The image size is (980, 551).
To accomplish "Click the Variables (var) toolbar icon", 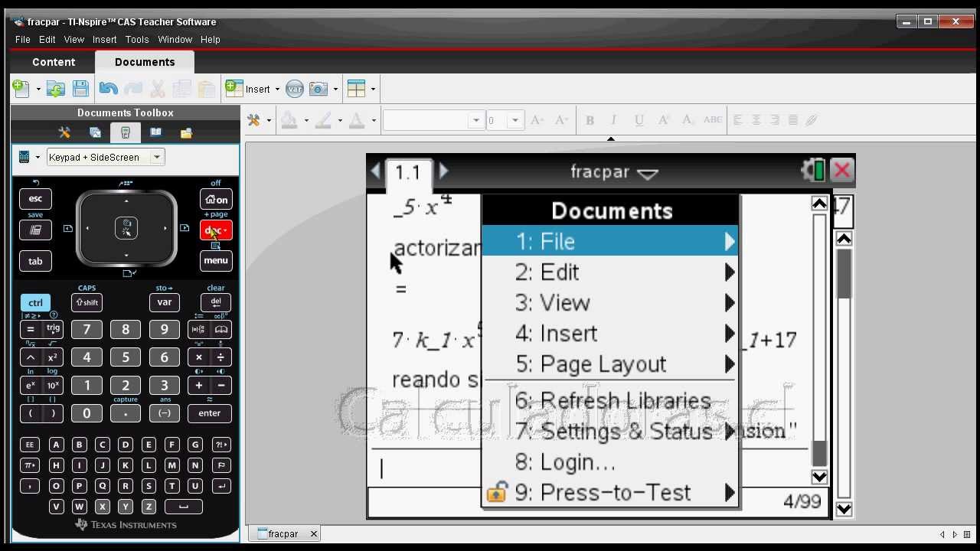I will (295, 89).
